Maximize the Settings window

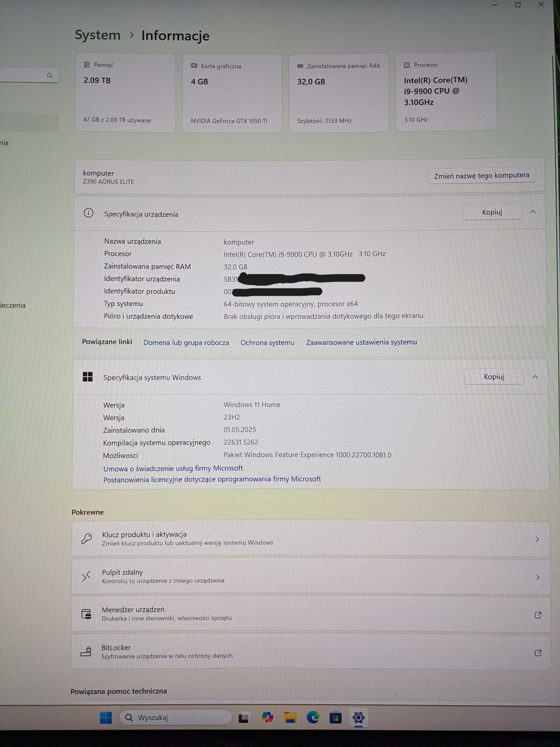click(518, 5)
